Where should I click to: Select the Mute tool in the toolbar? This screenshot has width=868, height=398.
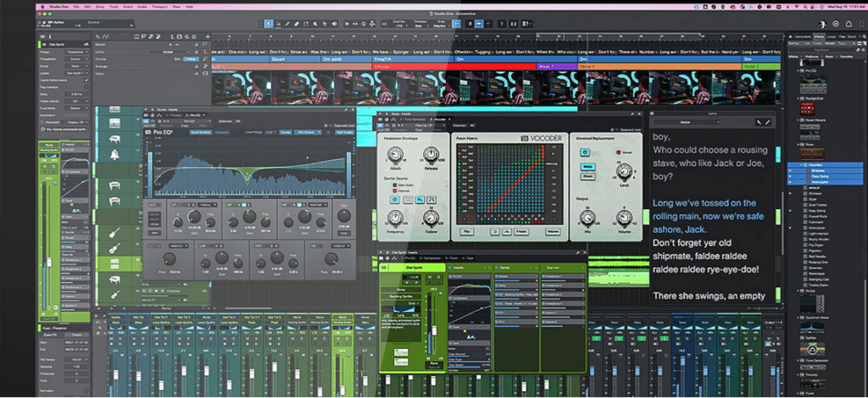(x=315, y=24)
